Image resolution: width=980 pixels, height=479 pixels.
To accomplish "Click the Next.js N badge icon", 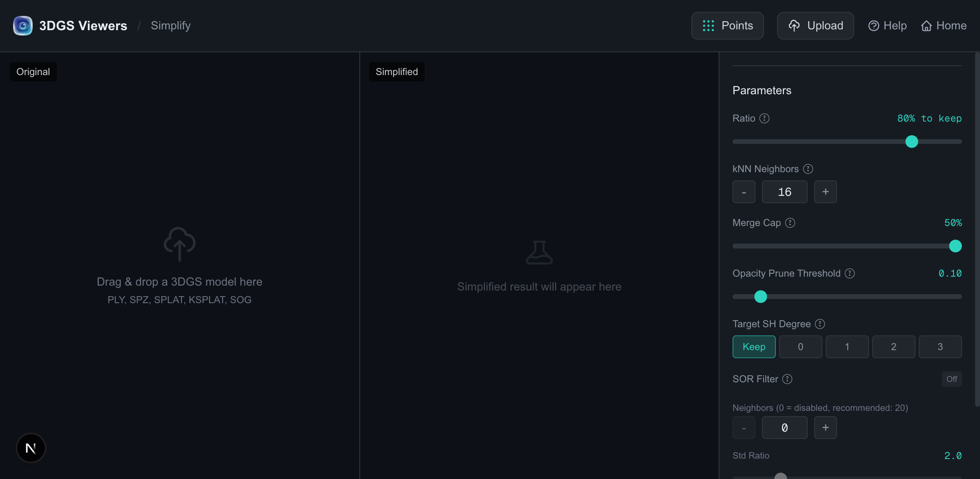I will click(x=31, y=448).
